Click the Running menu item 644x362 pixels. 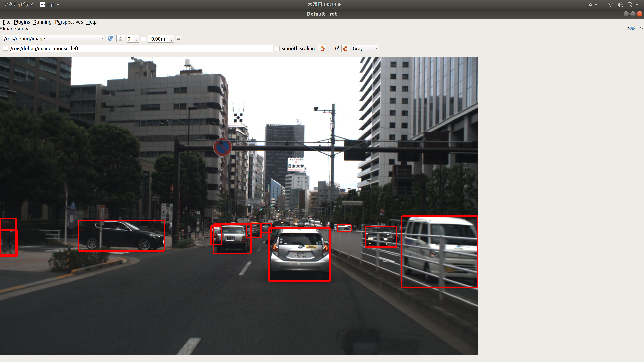coord(42,21)
